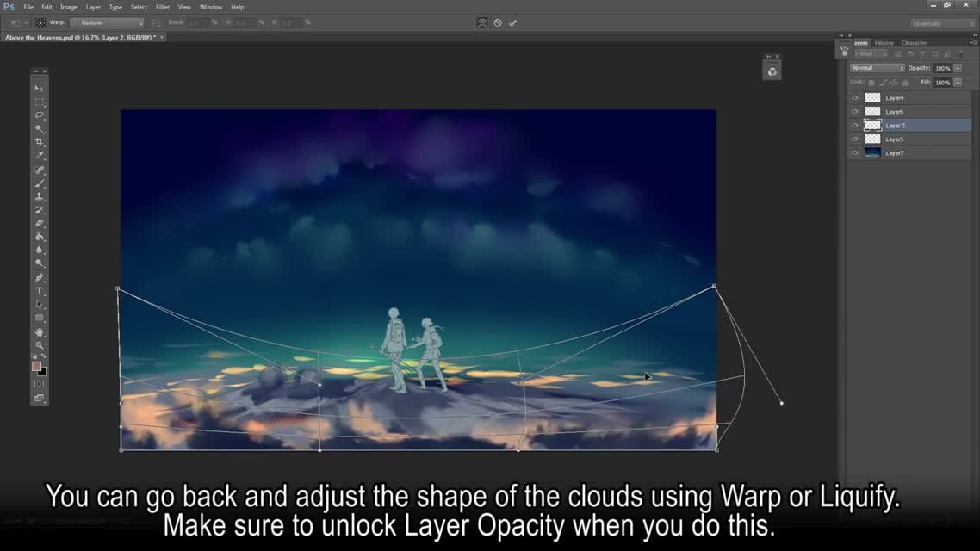
Task: Open the Edit menu
Action: click(x=47, y=8)
